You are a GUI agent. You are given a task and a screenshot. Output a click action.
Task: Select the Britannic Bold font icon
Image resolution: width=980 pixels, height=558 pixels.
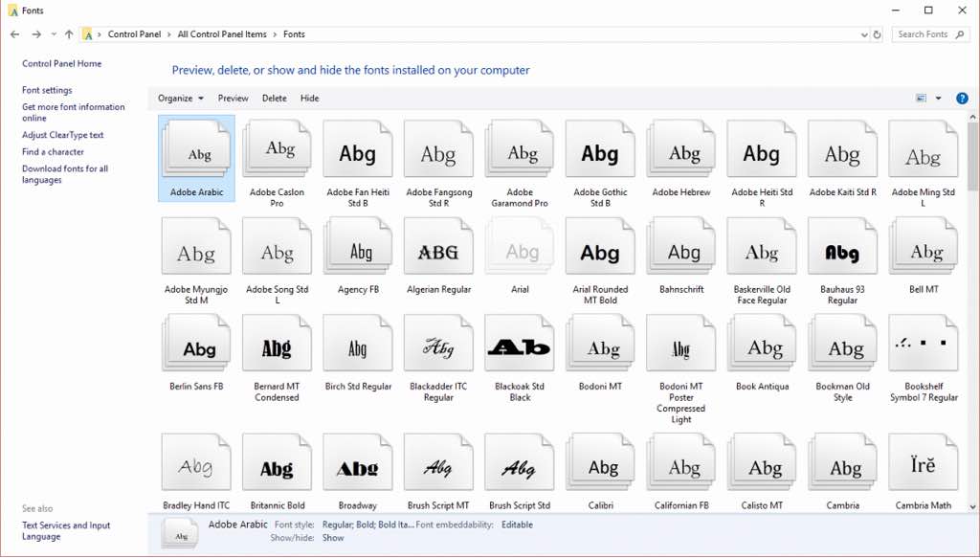(277, 462)
